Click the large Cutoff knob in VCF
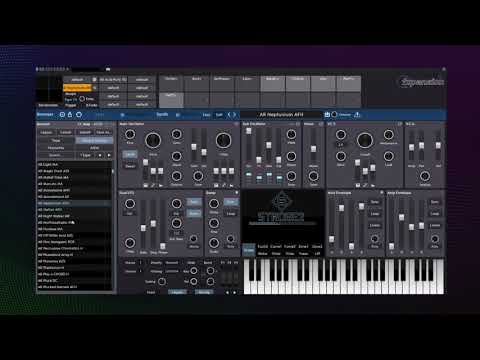This screenshot has width=480, height=360. [x=365, y=140]
